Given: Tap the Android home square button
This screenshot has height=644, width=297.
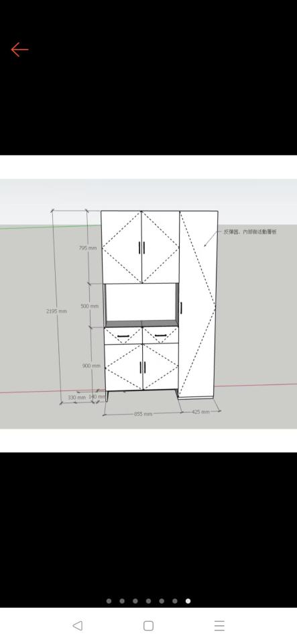Looking at the screenshot, I should [149, 625].
